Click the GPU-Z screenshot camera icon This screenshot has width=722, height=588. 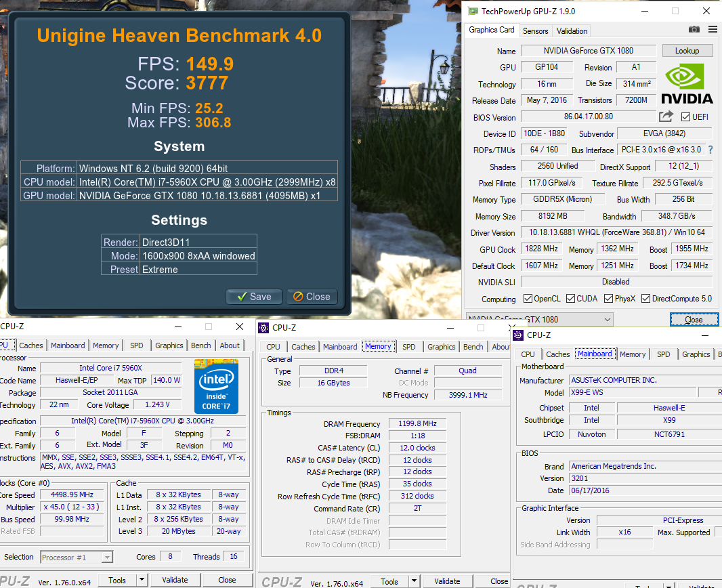(x=694, y=30)
